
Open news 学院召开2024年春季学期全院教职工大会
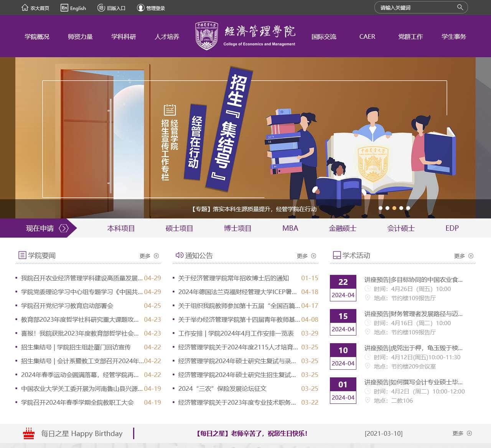click(77, 403)
